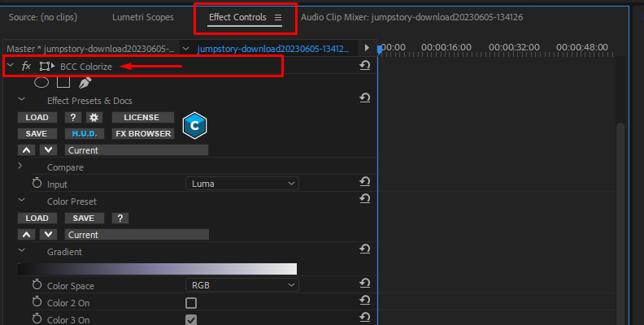Open the Color Space RGB dropdown

(x=242, y=285)
